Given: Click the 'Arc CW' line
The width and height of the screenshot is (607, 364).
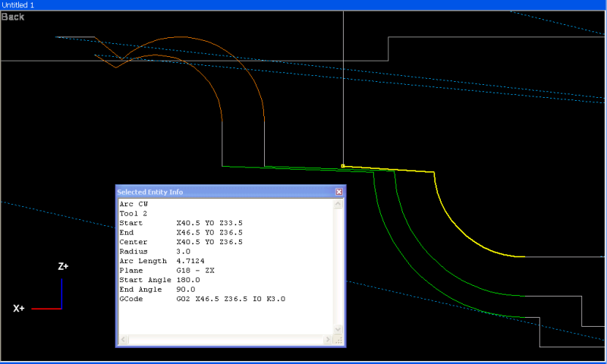Looking at the screenshot, I should tap(134, 204).
